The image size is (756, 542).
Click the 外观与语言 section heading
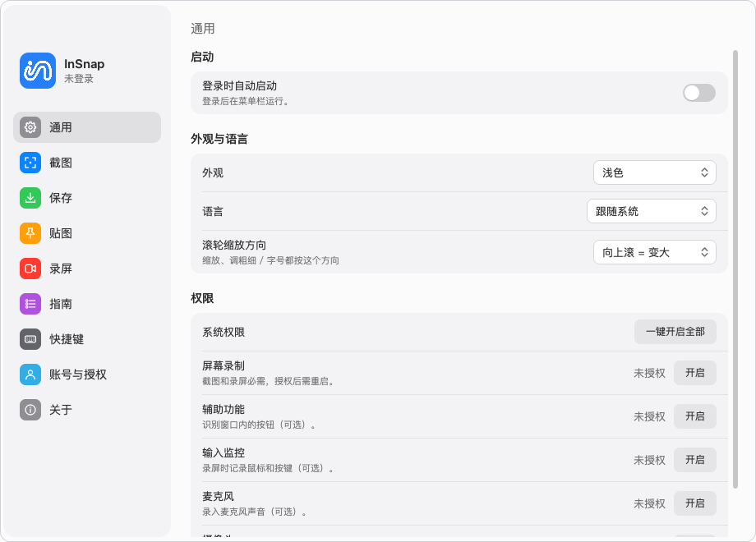pyautogui.click(x=219, y=139)
